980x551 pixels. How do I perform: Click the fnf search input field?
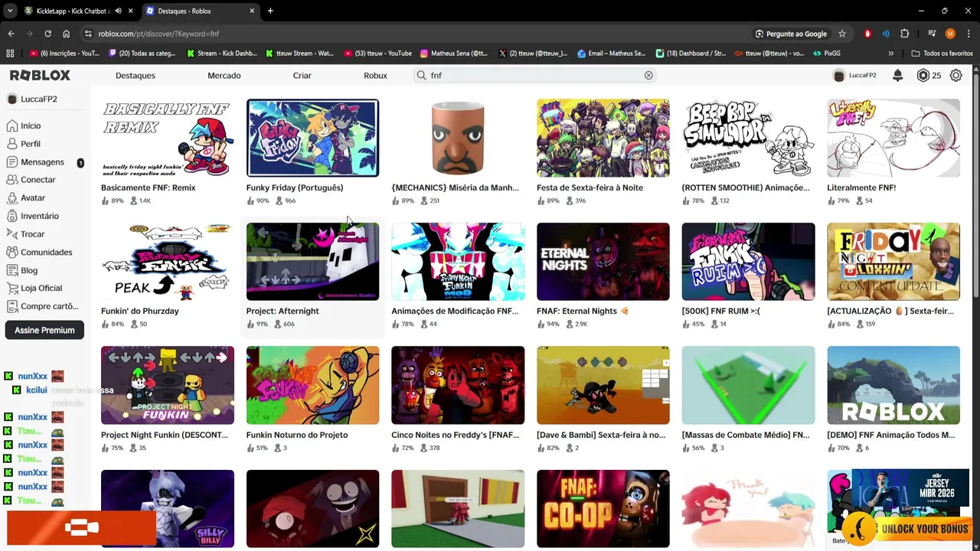(x=536, y=76)
